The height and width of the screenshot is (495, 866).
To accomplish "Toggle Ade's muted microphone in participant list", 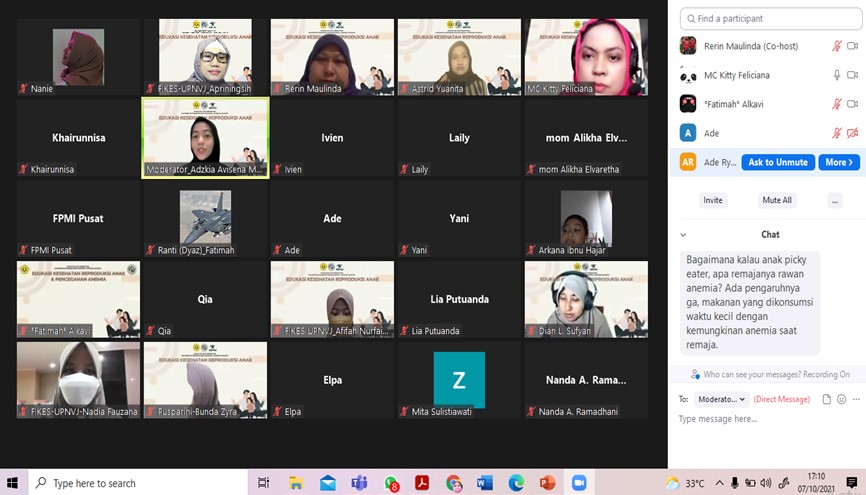I will coord(837,133).
